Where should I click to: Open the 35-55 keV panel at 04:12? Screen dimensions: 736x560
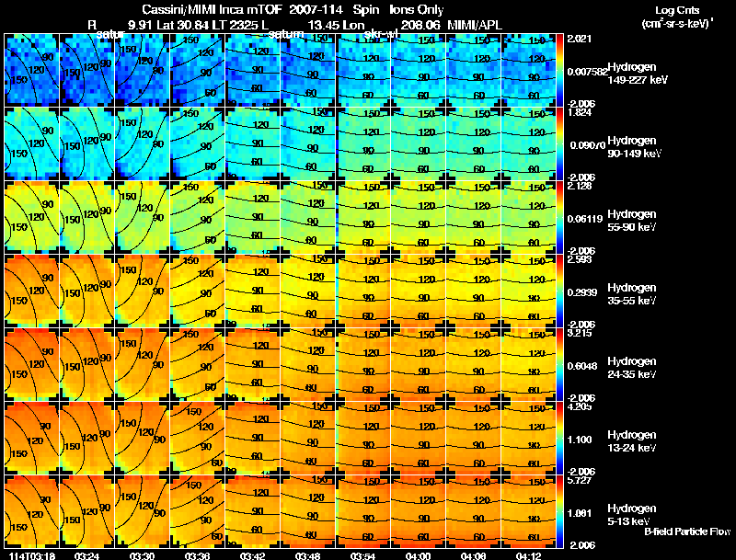click(529, 291)
